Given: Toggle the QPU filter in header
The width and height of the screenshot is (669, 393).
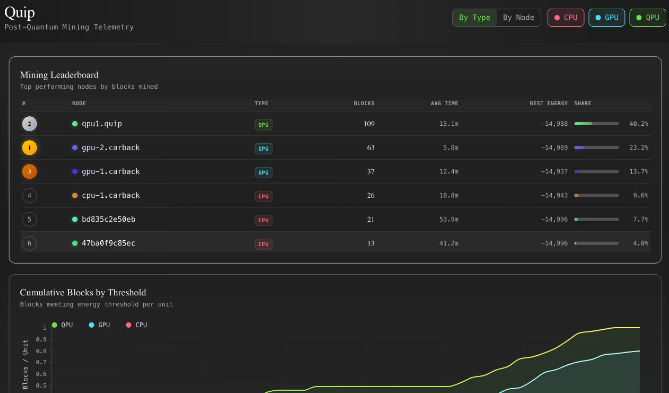Looking at the screenshot, I should (x=648, y=17).
